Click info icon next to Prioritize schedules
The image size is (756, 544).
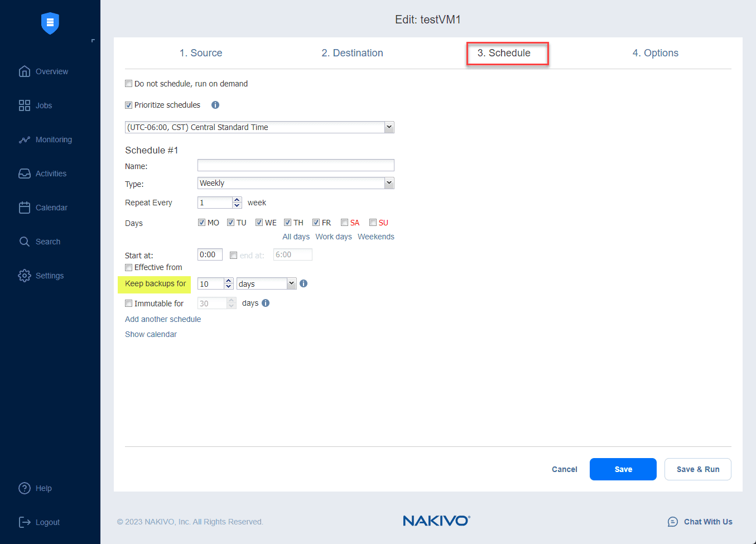215,105
